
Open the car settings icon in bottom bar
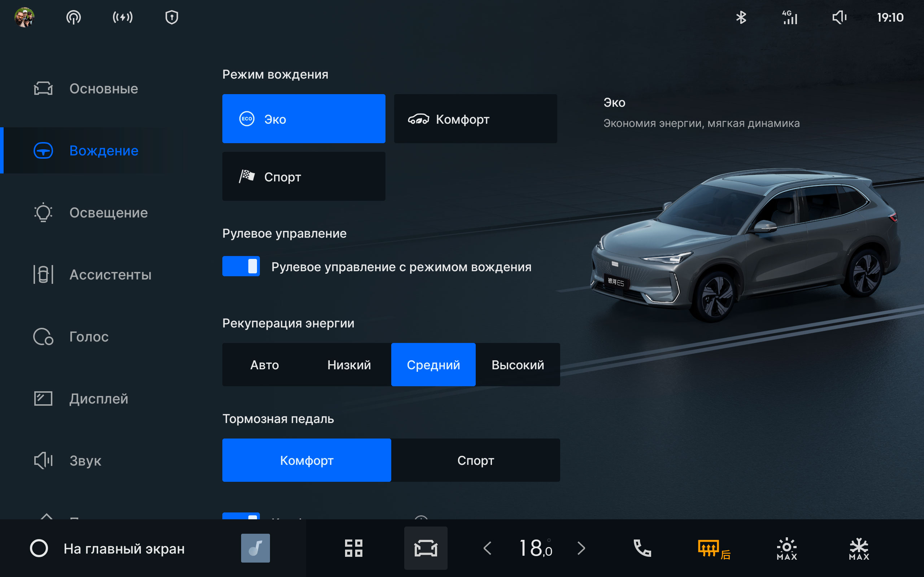(425, 548)
